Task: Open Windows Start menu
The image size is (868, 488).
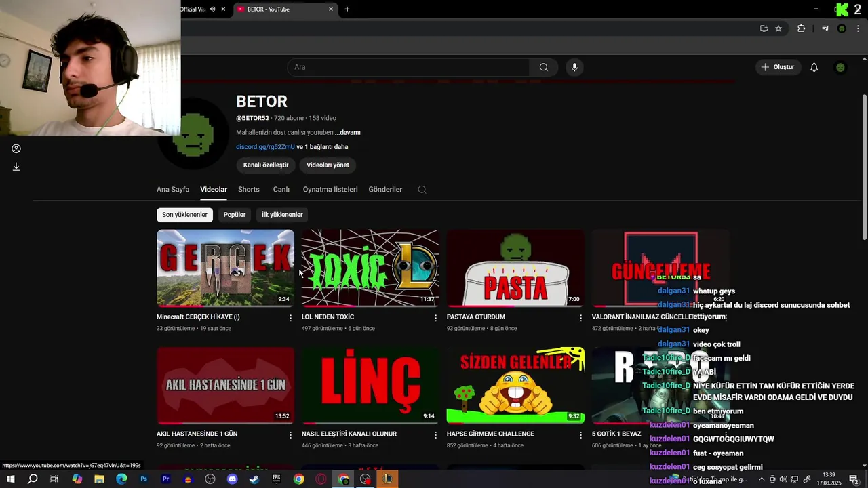Action: (x=10, y=479)
